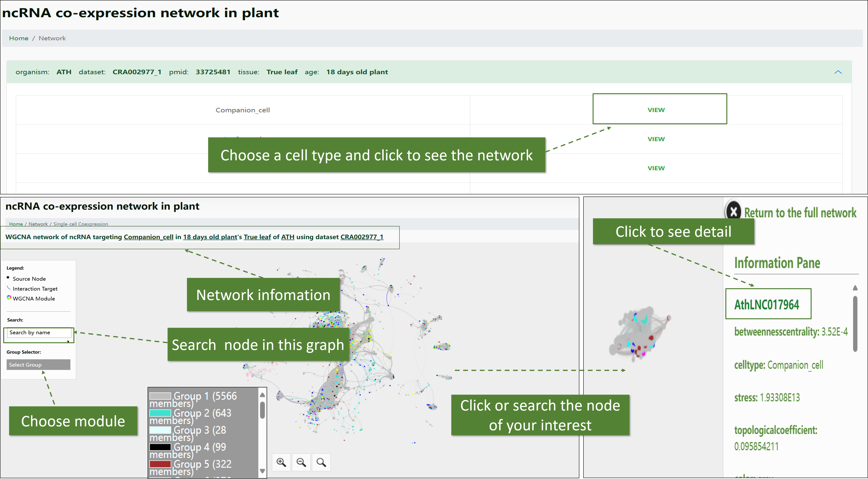Click the Search by name field
Image resolution: width=868 pixels, height=479 pixels.
[x=39, y=333]
